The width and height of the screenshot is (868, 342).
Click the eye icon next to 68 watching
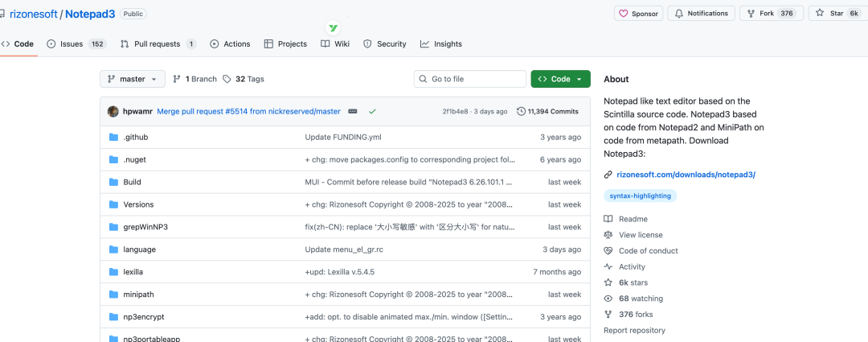(608, 299)
